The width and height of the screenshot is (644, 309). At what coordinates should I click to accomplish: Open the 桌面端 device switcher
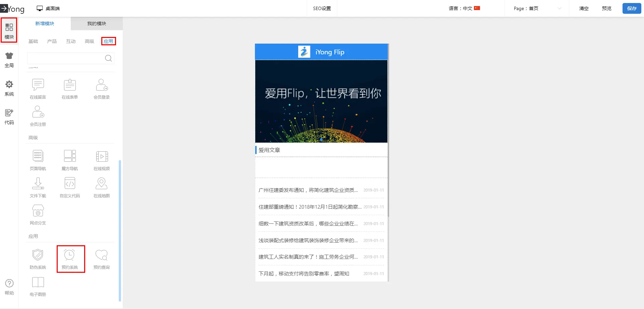coord(48,8)
